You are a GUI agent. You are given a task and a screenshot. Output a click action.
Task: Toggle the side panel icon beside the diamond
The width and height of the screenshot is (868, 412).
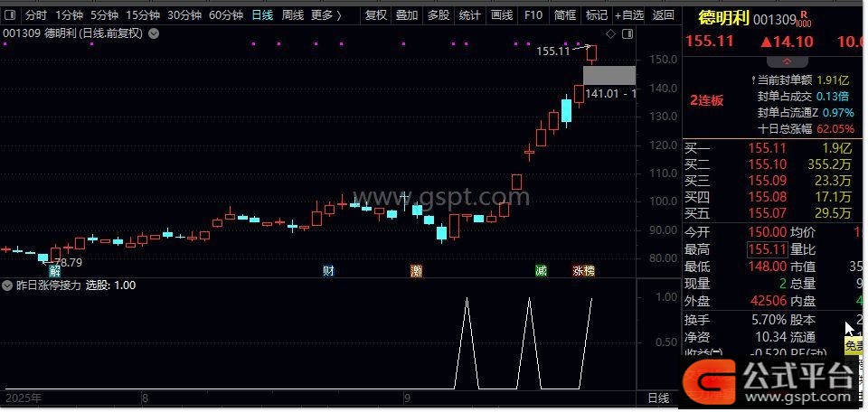click(625, 34)
